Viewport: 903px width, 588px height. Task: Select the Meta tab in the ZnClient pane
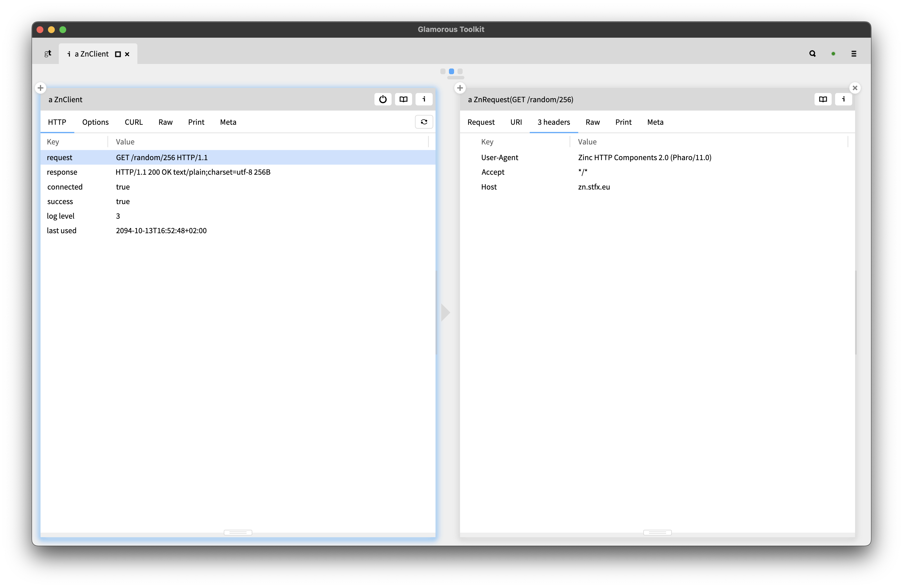click(228, 122)
